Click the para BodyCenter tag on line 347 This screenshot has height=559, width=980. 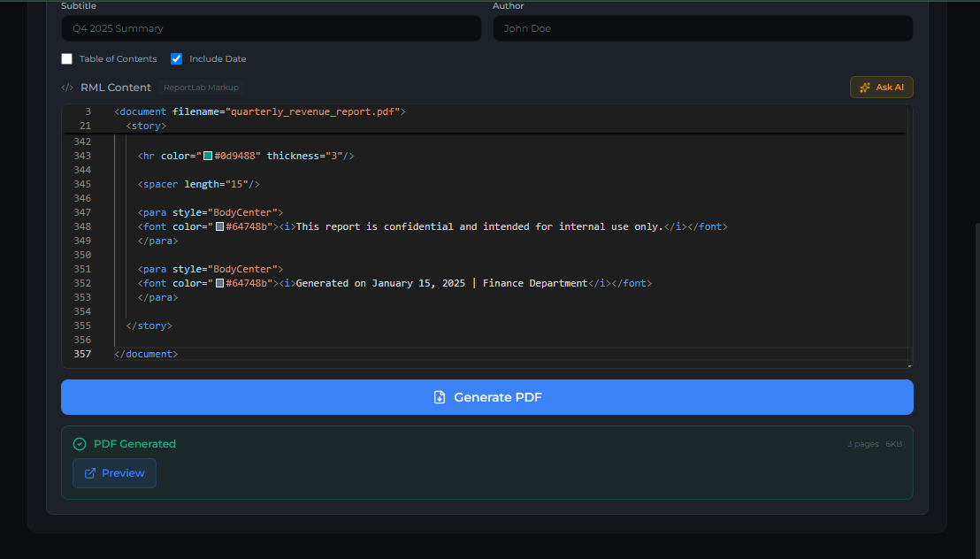[211, 212]
